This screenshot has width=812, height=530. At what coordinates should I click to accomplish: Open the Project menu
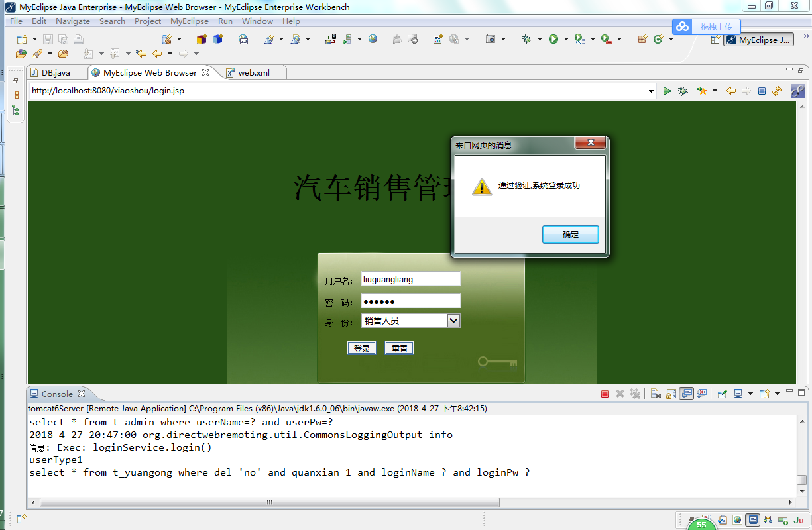pyautogui.click(x=148, y=21)
